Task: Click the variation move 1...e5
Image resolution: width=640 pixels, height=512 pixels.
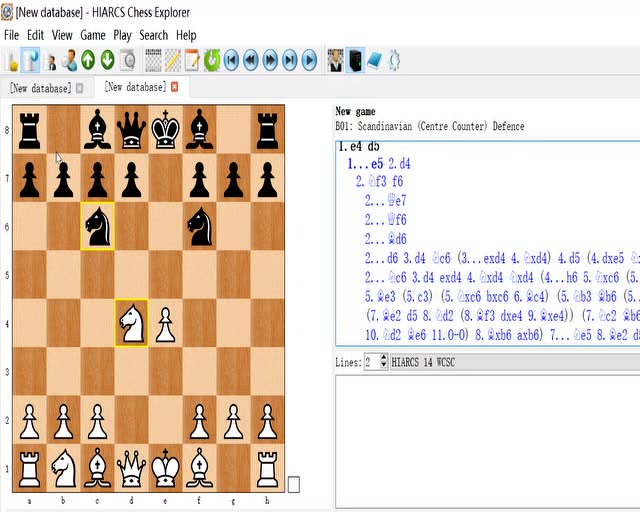Action: click(365, 164)
